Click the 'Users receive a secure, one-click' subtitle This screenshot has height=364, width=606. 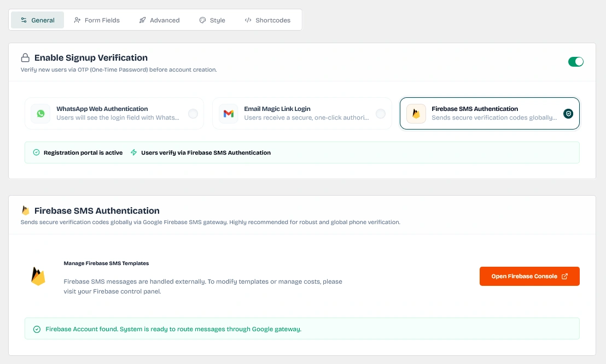click(x=306, y=118)
